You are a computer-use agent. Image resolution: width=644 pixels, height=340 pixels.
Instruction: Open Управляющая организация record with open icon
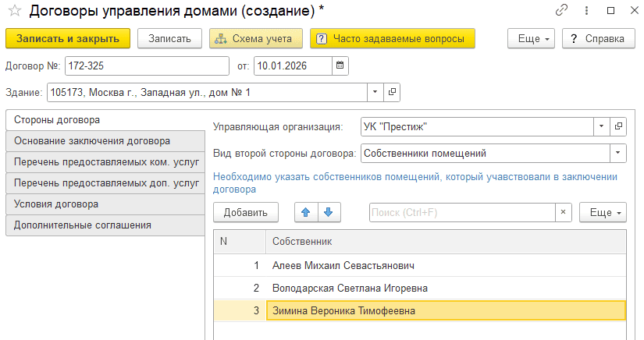(x=618, y=127)
